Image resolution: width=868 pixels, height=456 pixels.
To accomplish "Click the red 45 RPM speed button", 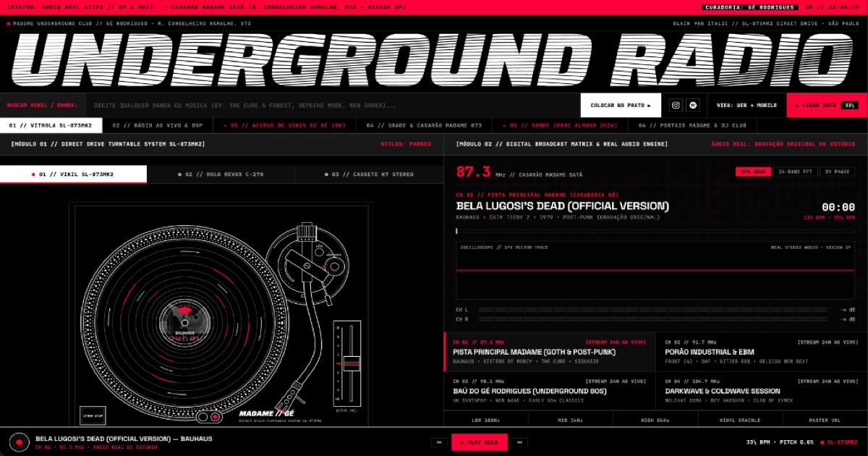I will click(x=215, y=417).
